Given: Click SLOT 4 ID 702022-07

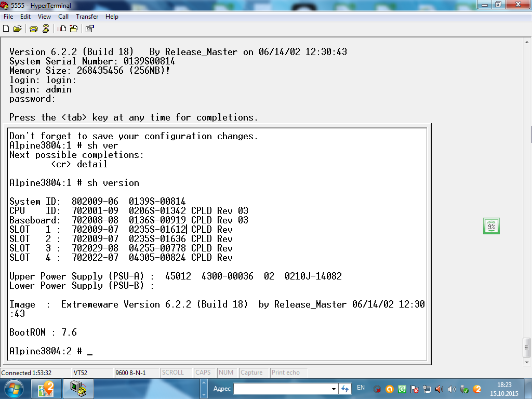Looking at the screenshot, I should 95,258.
